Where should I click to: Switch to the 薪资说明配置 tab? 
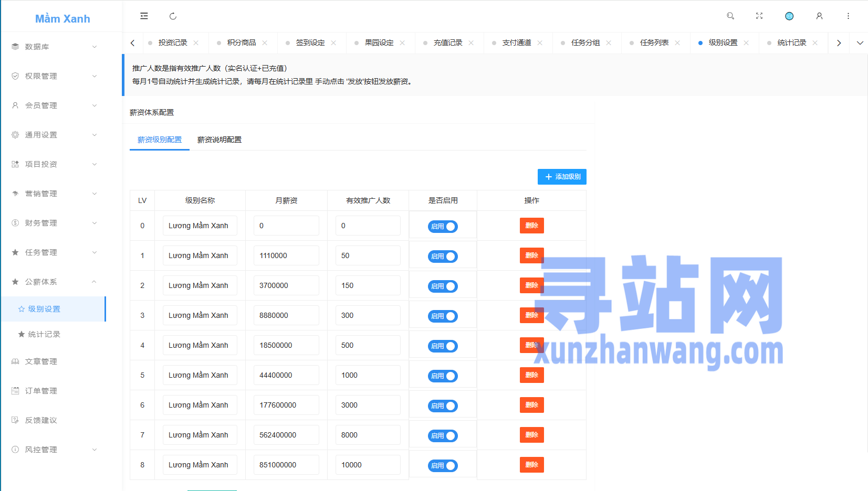tap(219, 140)
